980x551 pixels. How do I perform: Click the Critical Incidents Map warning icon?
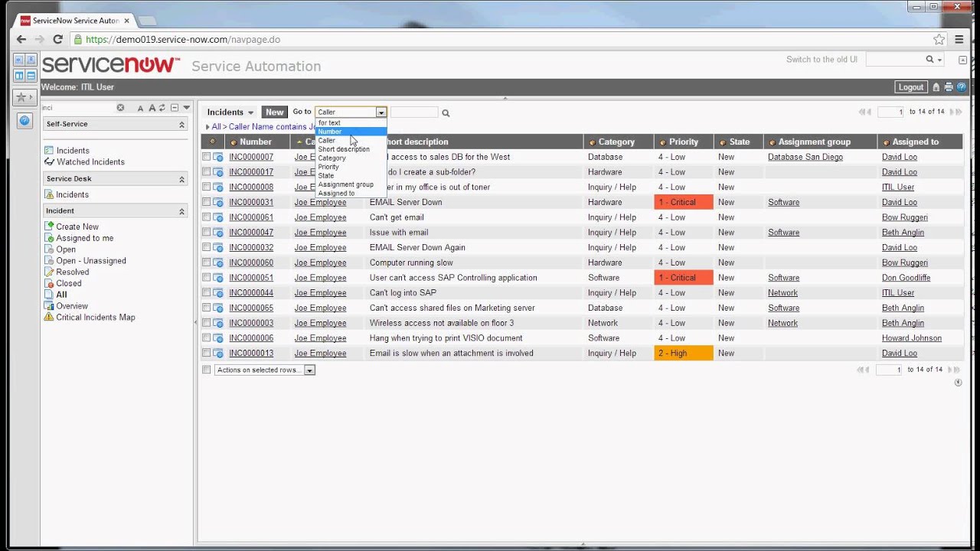point(49,317)
